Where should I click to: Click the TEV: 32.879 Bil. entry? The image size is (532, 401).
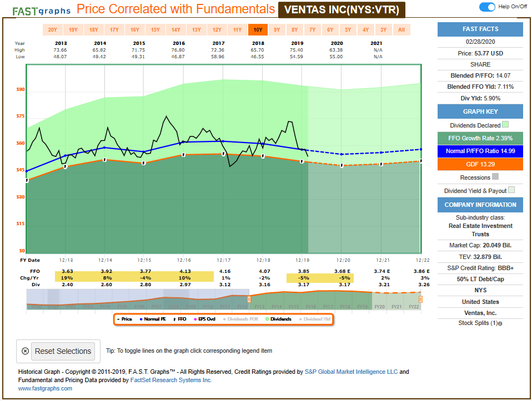click(480, 257)
